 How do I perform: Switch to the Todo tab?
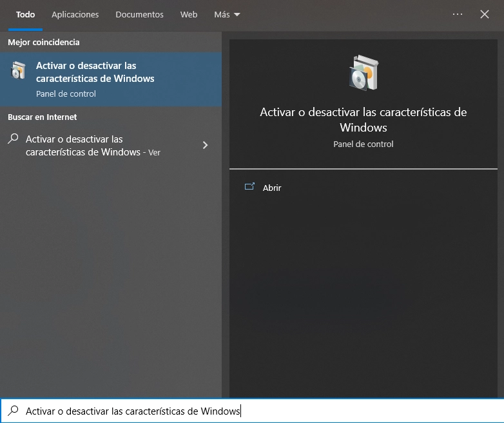tap(25, 14)
